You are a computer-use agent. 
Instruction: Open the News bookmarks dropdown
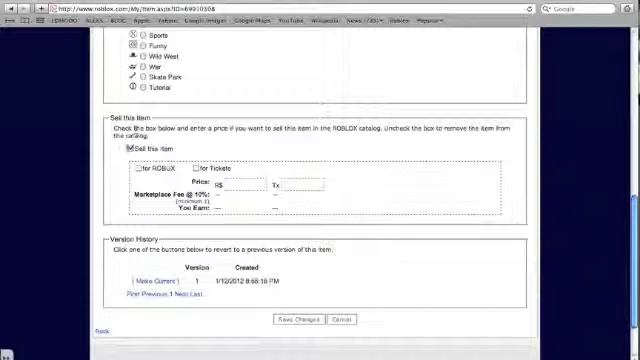coord(364,20)
